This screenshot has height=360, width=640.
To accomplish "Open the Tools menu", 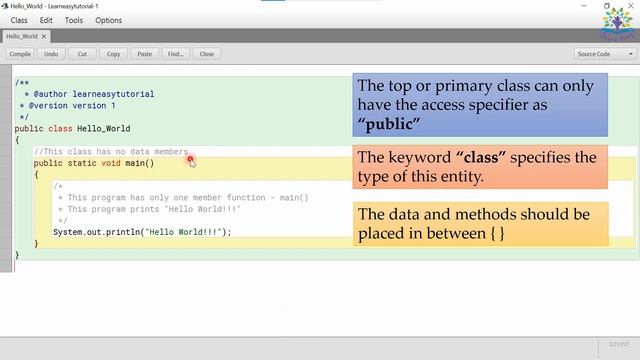I will (x=73, y=20).
